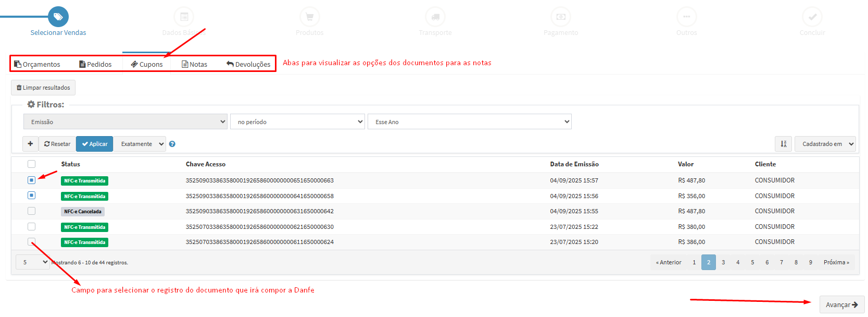
Task: Click the Pagamento money step icon
Action: (x=561, y=17)
